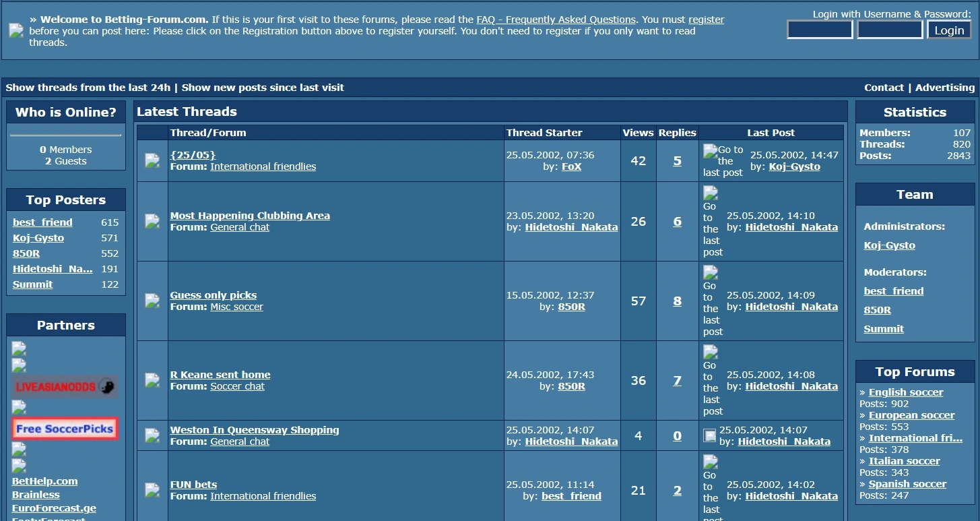This screenshot has height=521, width=980.
Task: Click the thread icon beside {25/05} thread
Action: (x=152, y=160)
